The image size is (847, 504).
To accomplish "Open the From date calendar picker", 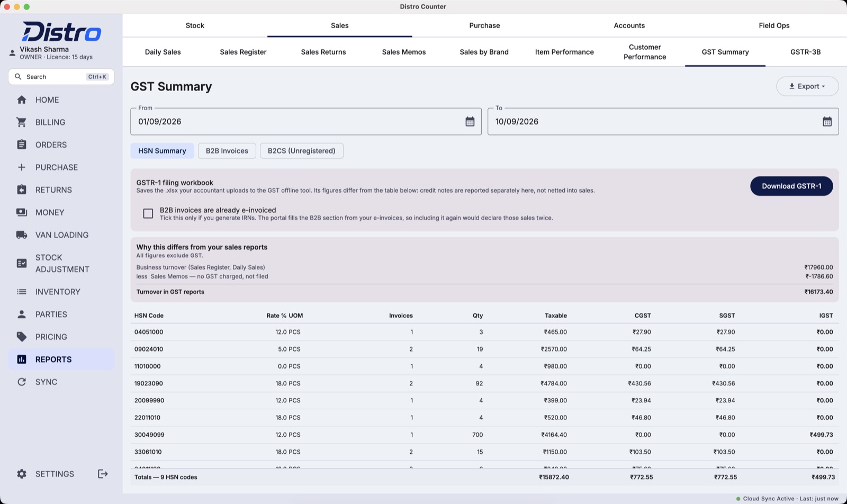I will click(470, 122).
